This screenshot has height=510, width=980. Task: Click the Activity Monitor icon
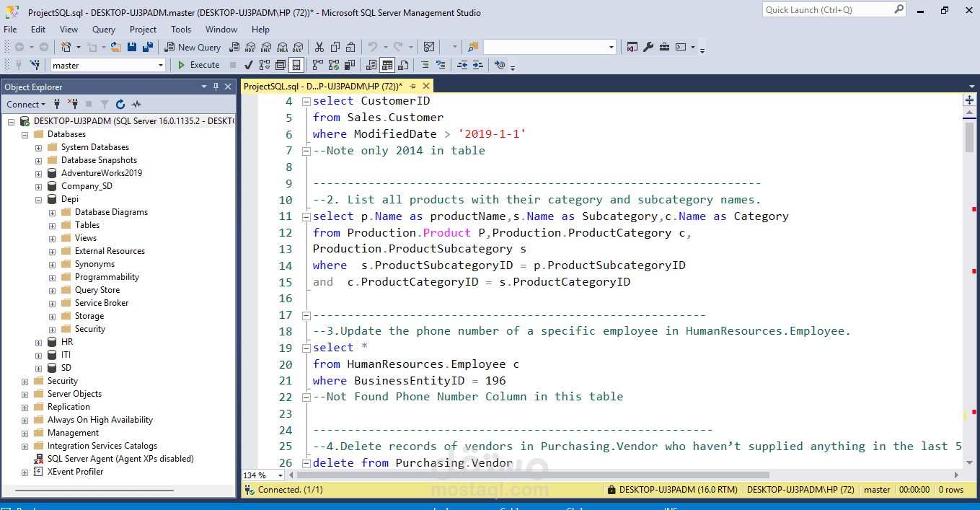pyautogui.click(x=429, y=47)
